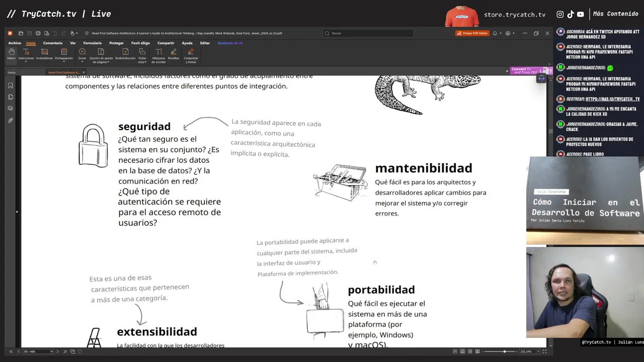Switch to the Foxit eSign tab
The image size is (644, 362).
click(140, 43)
